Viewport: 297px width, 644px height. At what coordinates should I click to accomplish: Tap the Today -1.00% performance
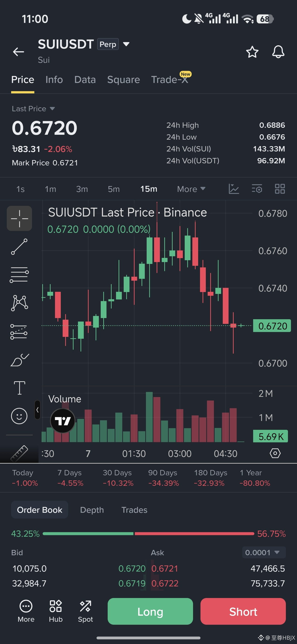click(x=25, y=478)
